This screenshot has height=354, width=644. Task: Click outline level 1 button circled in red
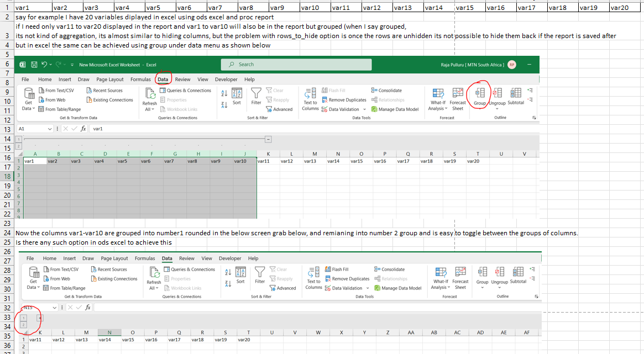pos(23,318)
